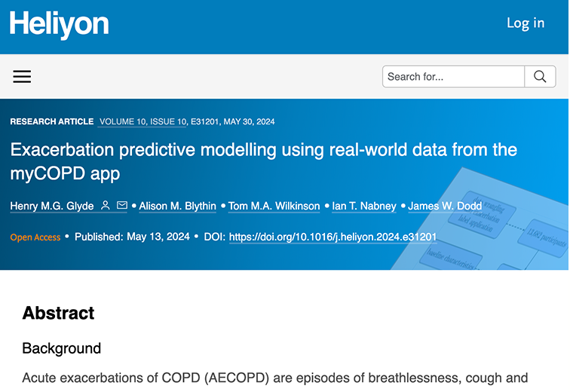Image resolution: width=570 pixels, height=392 pixels.
Task: Click the envelope email icon beside Glyde
Action: coord(122,206)
